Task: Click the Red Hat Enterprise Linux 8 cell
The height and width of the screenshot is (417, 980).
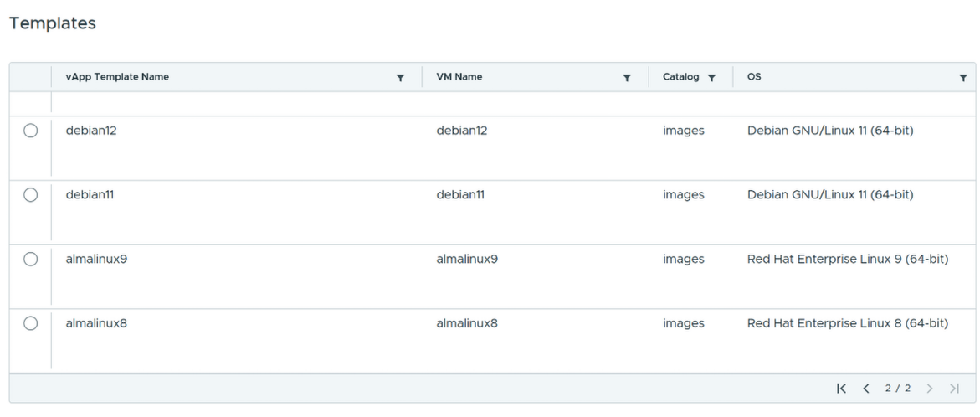Action: click(848, 323)
